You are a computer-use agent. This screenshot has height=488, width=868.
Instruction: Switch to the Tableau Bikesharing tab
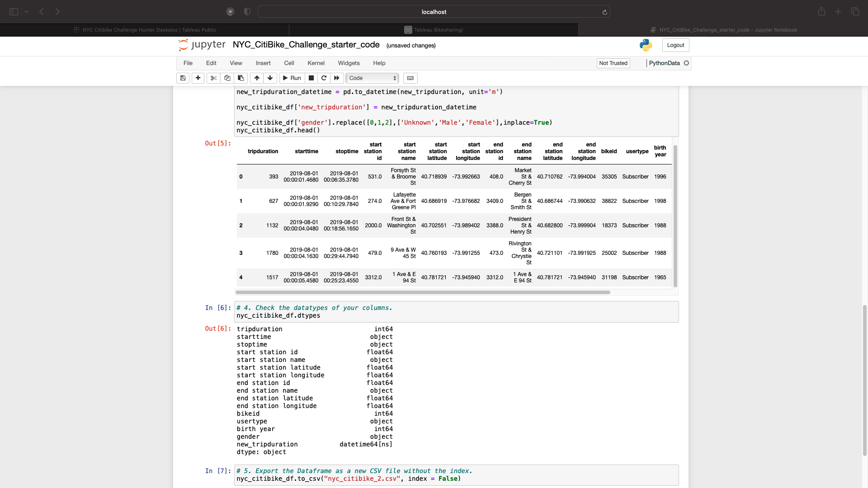[434, 30]
